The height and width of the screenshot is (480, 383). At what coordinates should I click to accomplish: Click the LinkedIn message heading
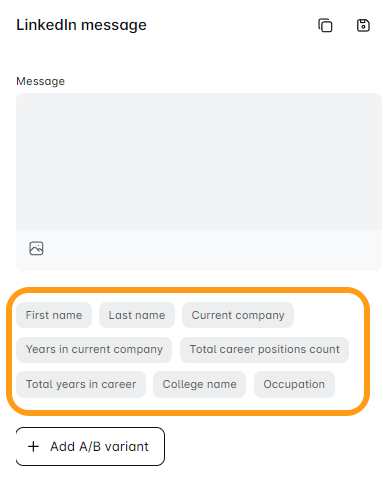(x=81, y=25)
